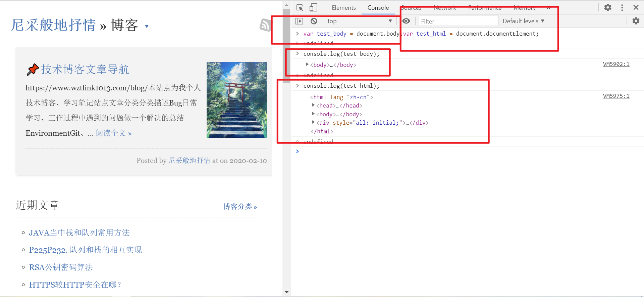Open the top context selector dropdown

360,21
